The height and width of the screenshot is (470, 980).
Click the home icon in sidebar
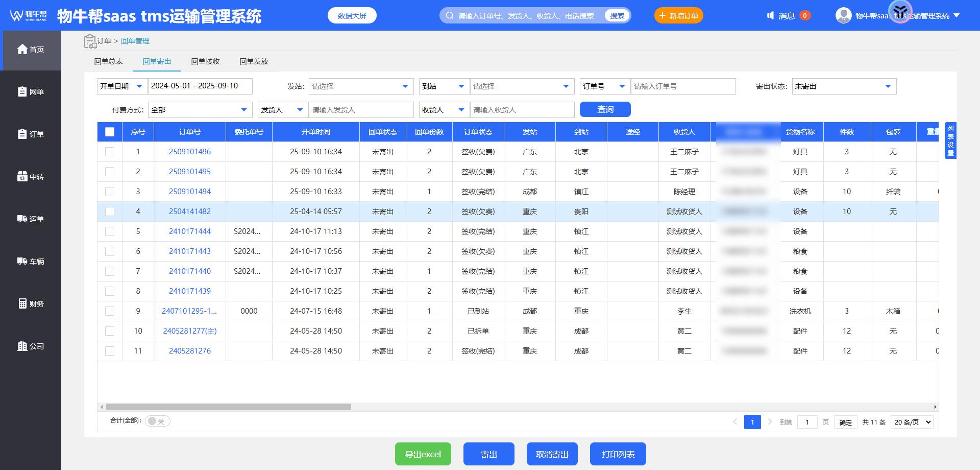[22, 49]
